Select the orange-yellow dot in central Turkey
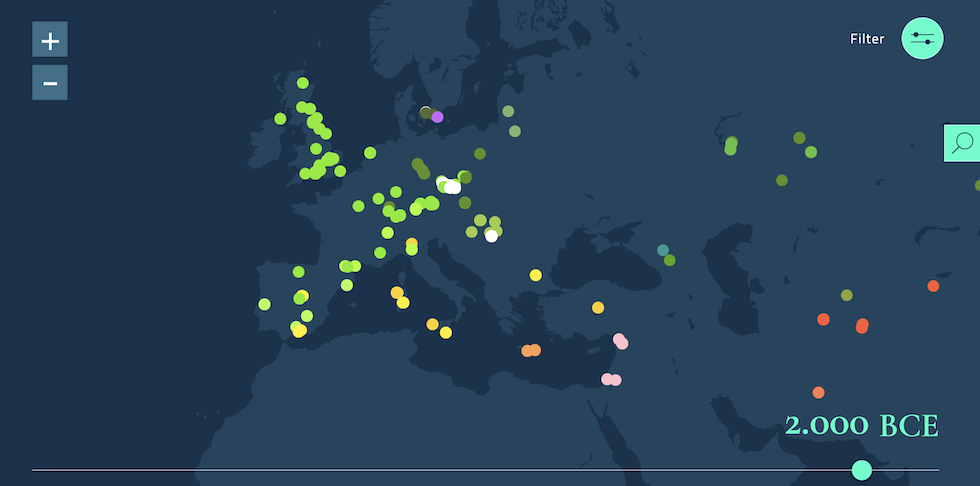The height and width of the screenshot is (486, 980). (x=598, y=308)
